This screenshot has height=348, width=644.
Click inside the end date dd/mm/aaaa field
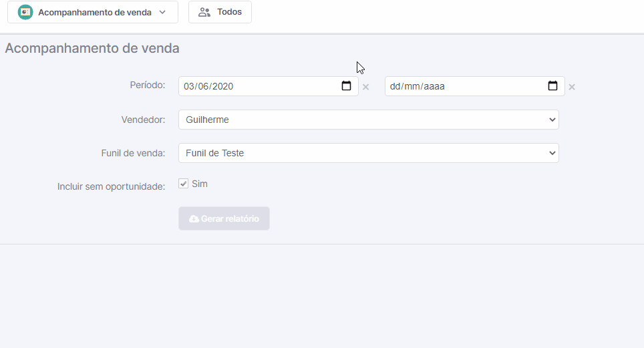pos(474,86)
